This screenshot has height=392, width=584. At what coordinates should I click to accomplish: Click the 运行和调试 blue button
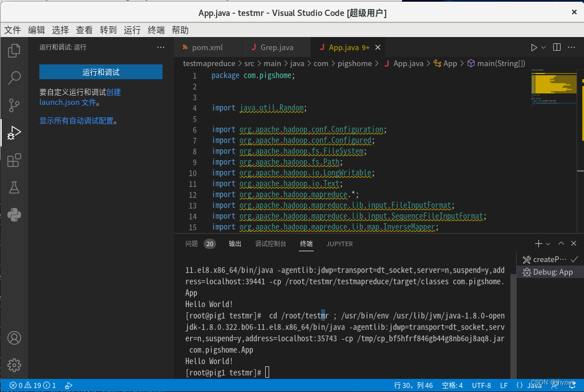pos(101,72)
